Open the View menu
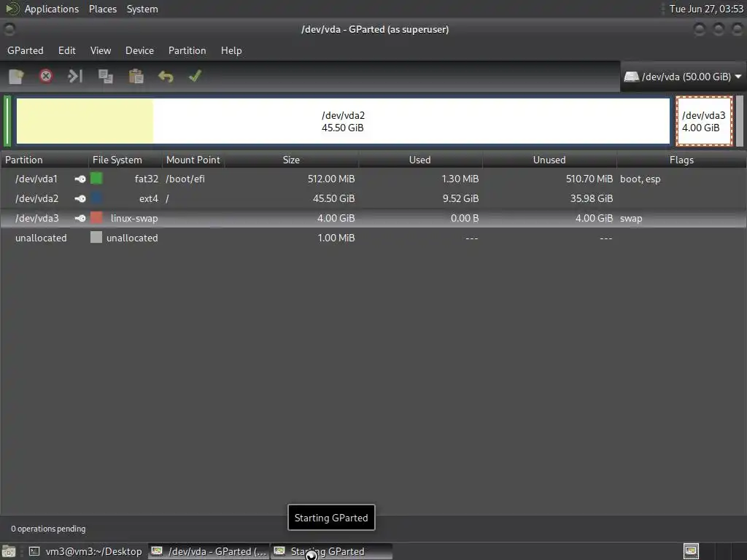The height and width of the screenshot is (560, 747). point(101,50)
